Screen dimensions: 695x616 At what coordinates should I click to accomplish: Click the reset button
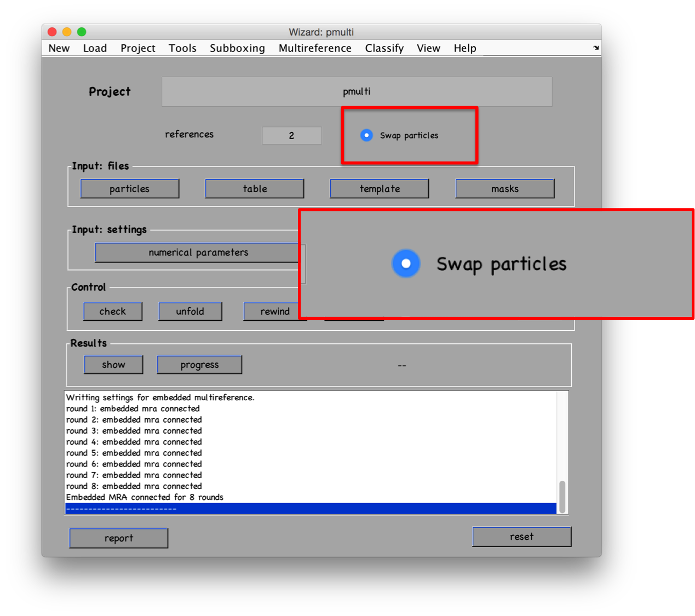tap(521, 537)
